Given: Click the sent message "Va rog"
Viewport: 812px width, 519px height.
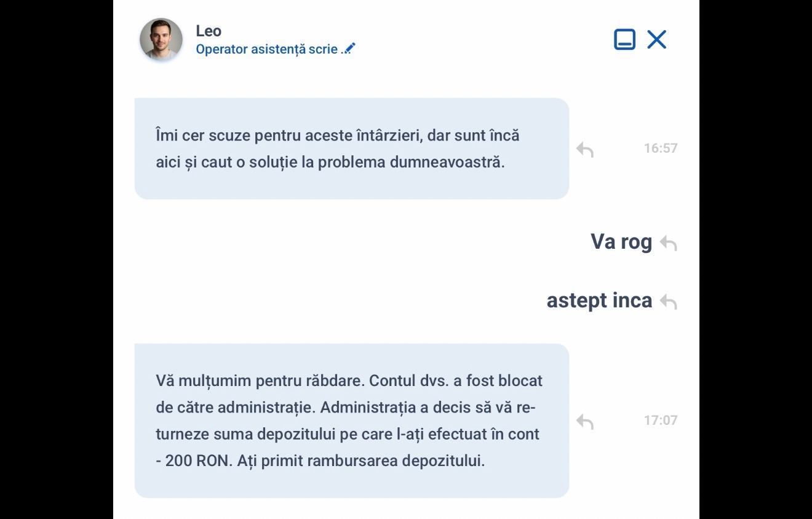Looking at the screenshot, I should tap(621, 241).
